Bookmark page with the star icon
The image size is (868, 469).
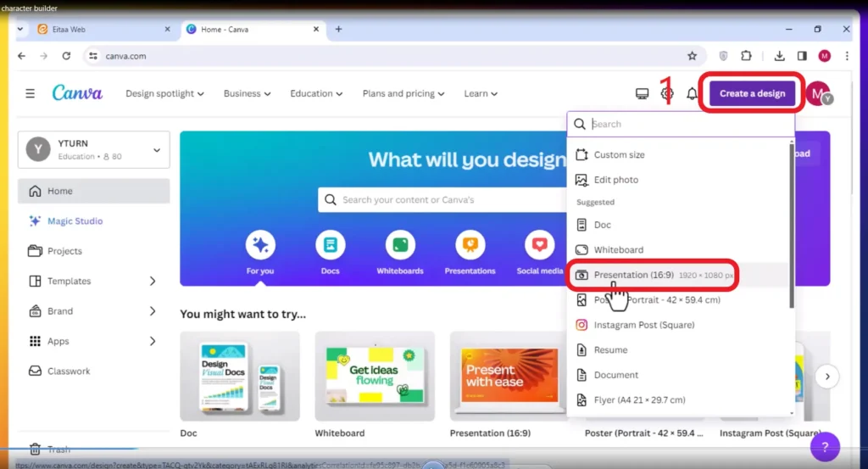click(x=692, y=56)
